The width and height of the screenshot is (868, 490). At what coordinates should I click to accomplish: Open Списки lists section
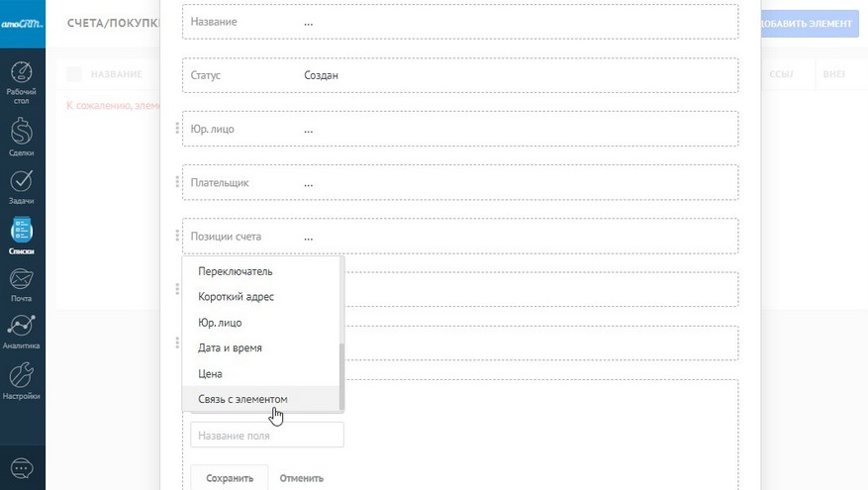[22, 236]
